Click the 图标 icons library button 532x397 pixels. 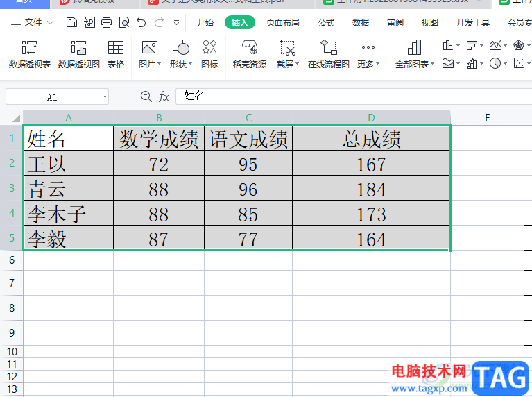coord(209,54)
